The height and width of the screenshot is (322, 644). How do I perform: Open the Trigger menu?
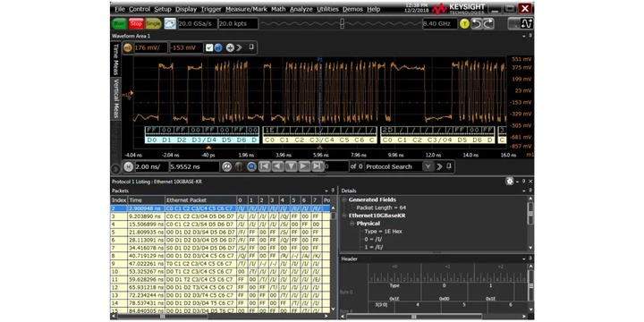pos(211,9)
